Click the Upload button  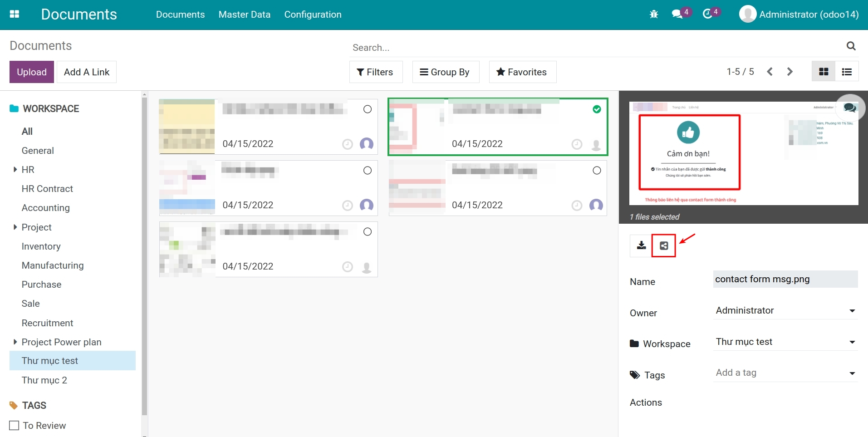coord(31,72)
